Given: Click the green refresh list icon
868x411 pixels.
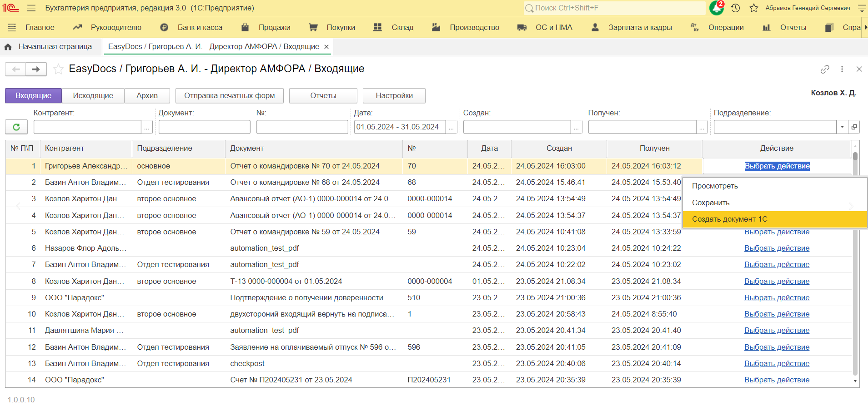Looking at the screenshot, I should [x=16, y=127].
